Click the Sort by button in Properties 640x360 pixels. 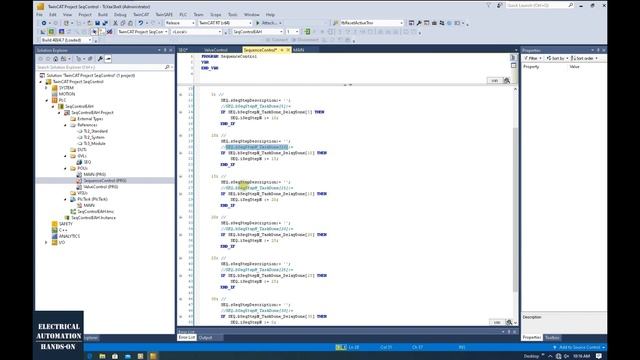click(557, 58)
